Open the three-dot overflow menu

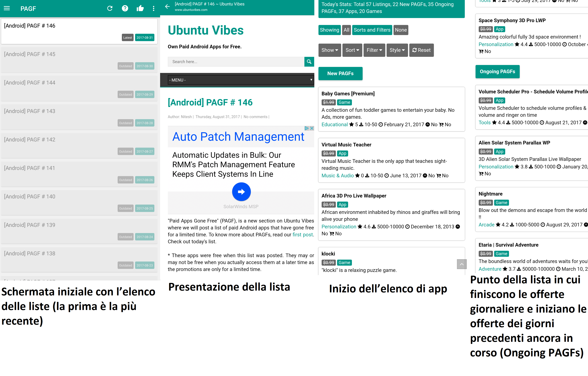154,8
